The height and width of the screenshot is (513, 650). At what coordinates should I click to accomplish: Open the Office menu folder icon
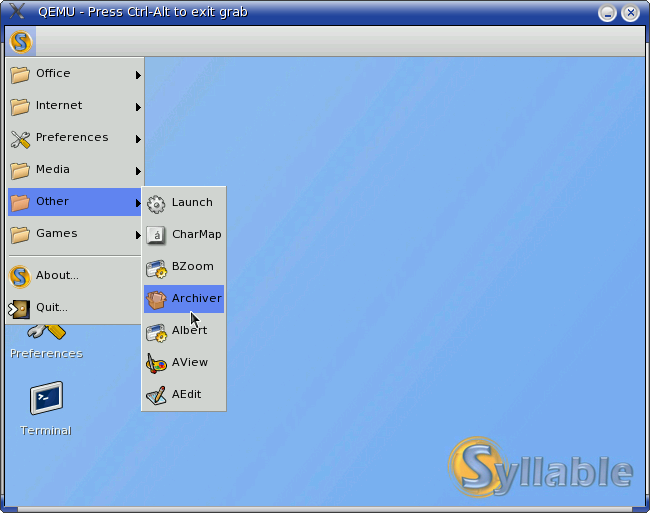click(x=20, y=75)
